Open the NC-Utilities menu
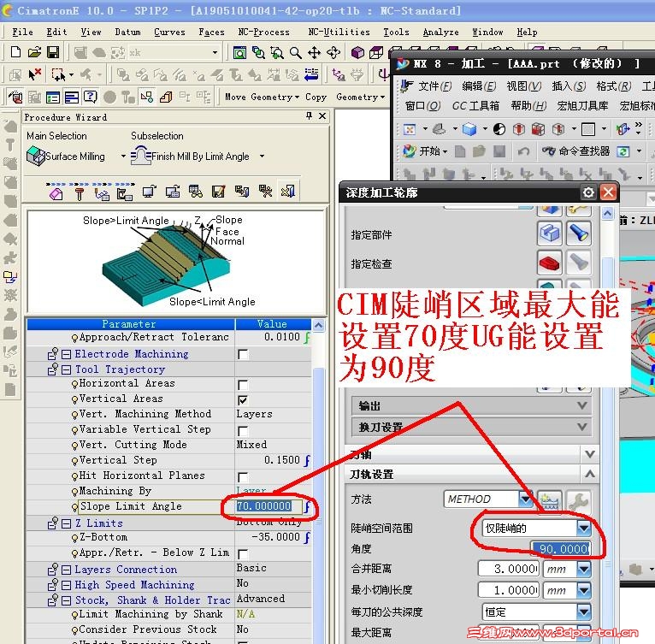This screenshot has height=644, width=655. (x=339, y=32)
